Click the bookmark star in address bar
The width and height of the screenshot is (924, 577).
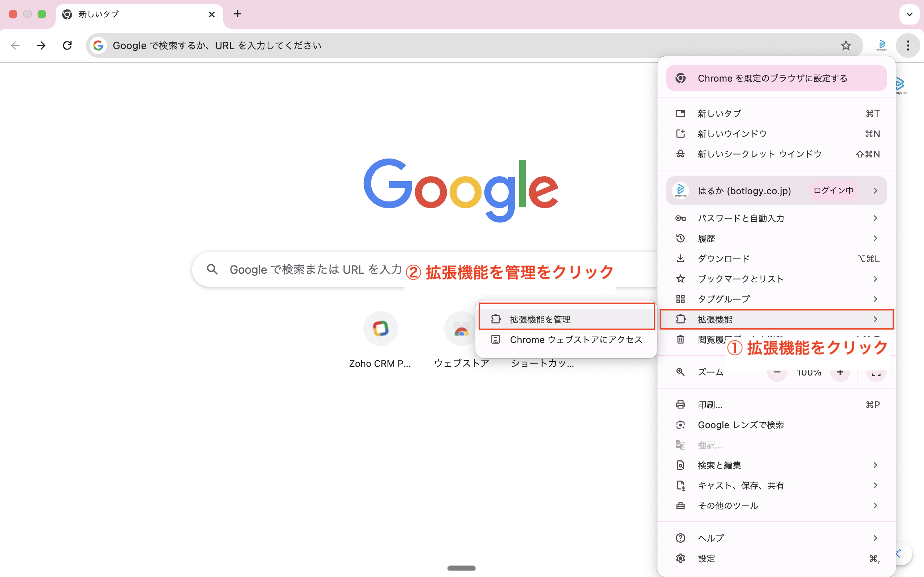click(845, 45)
